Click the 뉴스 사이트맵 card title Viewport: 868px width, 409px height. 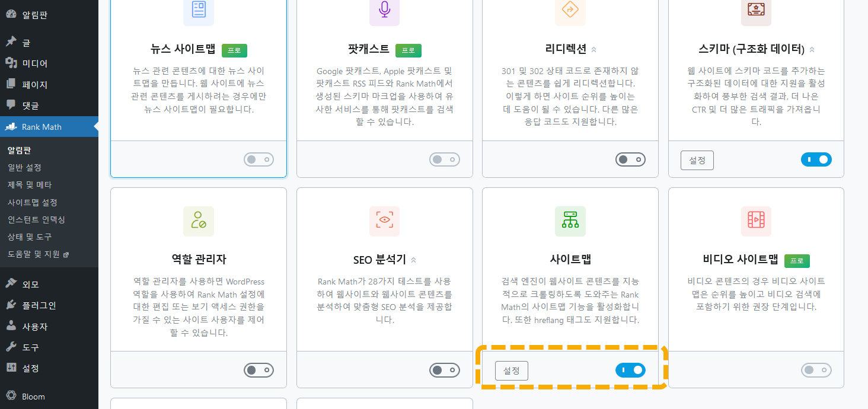pos(183,49)
